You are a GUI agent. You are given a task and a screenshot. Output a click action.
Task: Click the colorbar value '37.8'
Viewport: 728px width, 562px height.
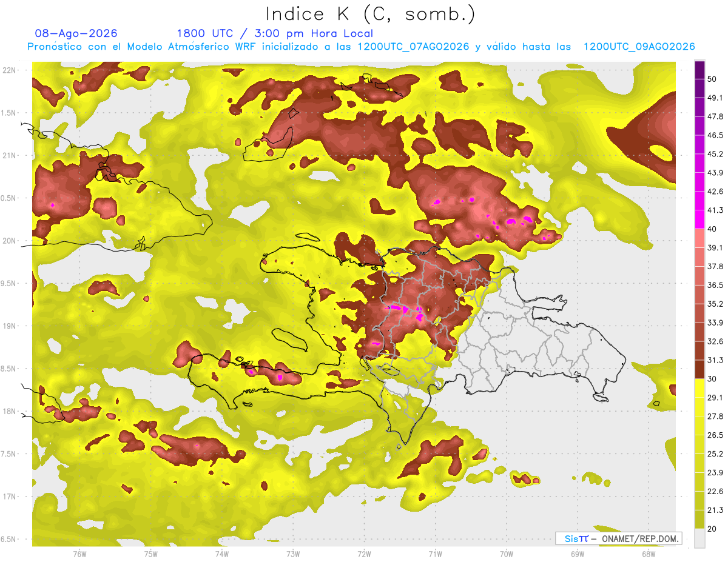[x=715, y=267]
